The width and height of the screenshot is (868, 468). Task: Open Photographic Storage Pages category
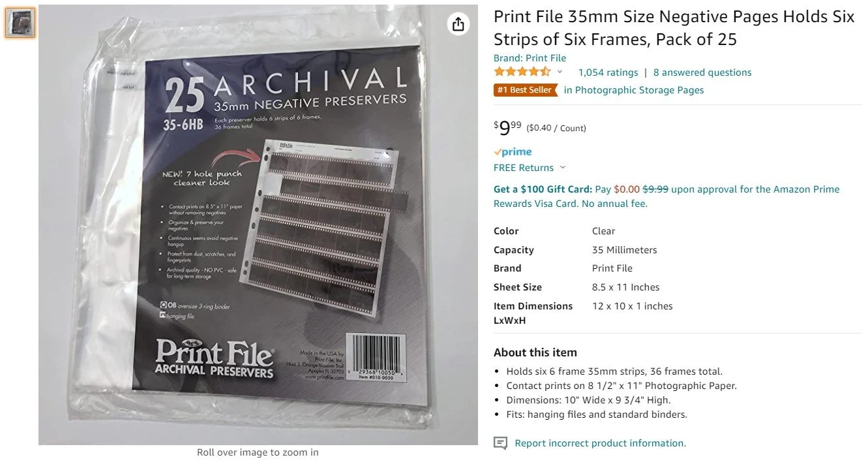(634, 90)
